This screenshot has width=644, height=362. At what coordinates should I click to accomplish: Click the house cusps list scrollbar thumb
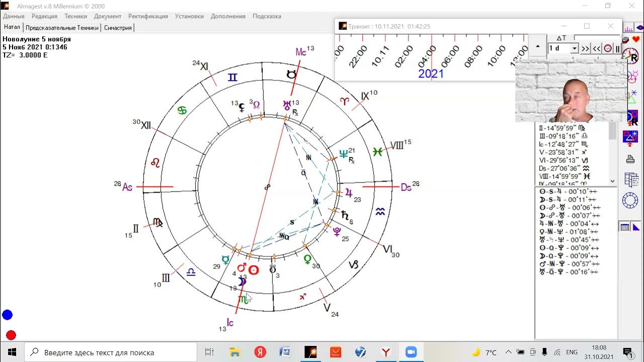(x=612, y=132)
